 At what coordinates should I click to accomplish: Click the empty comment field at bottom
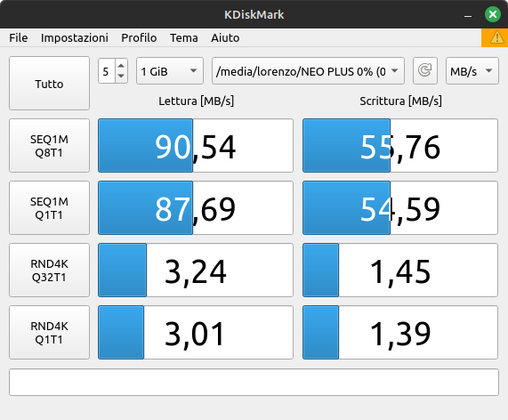(x=254, y=382)
